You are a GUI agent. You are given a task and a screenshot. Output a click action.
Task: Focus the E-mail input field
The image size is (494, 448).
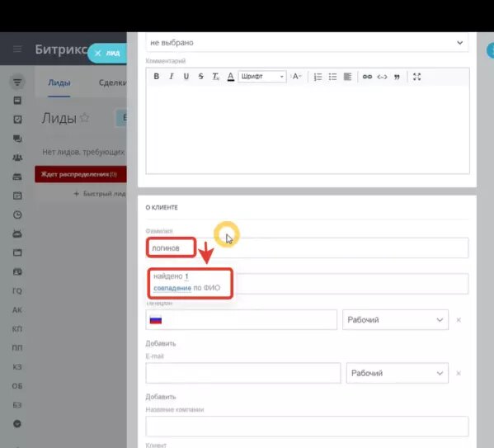pos(243,373)
